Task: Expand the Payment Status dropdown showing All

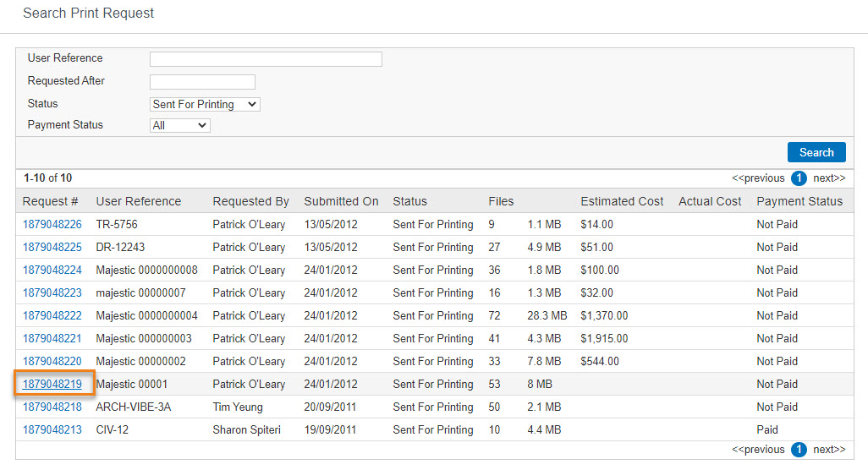Action: tap(180, 125)
